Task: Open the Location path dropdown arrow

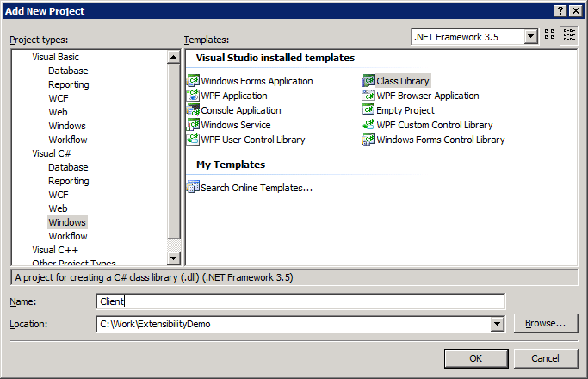Action: [x=497, y=324]
